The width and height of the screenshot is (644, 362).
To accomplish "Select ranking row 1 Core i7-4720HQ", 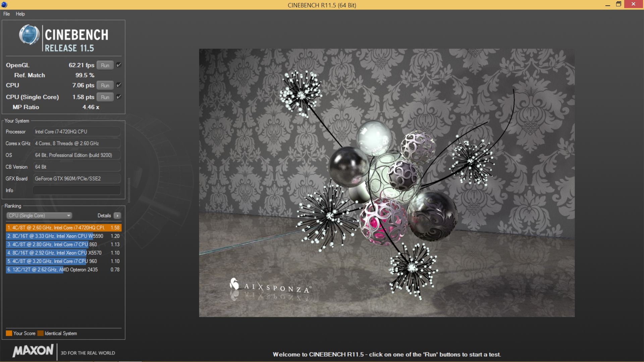I will [x=63, y=228].
